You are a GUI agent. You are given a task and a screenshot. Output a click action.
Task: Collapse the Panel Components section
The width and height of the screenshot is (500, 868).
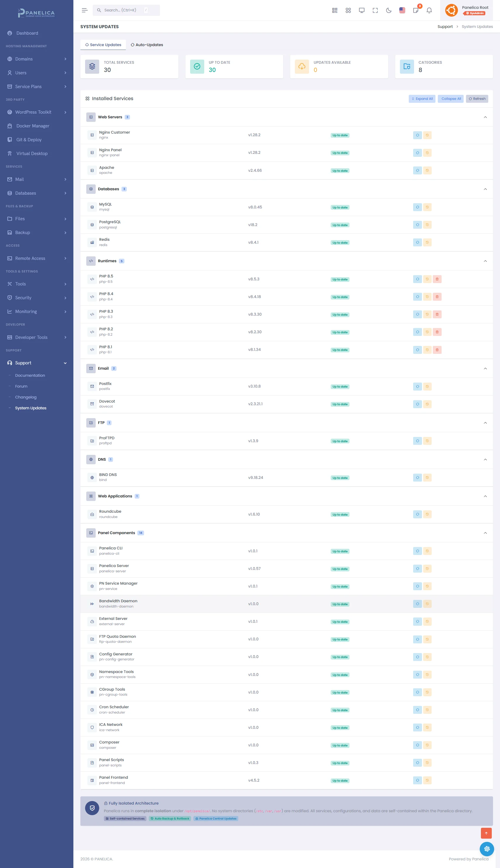485,533
